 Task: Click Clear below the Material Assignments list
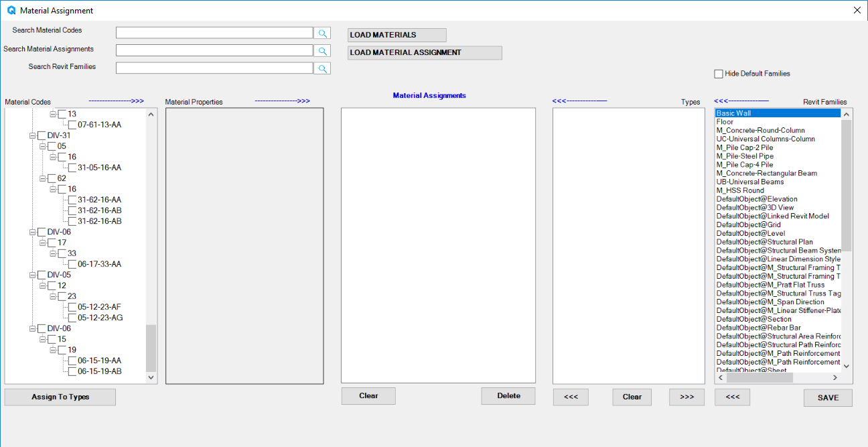pyautogui.click(x=368, y=396)
